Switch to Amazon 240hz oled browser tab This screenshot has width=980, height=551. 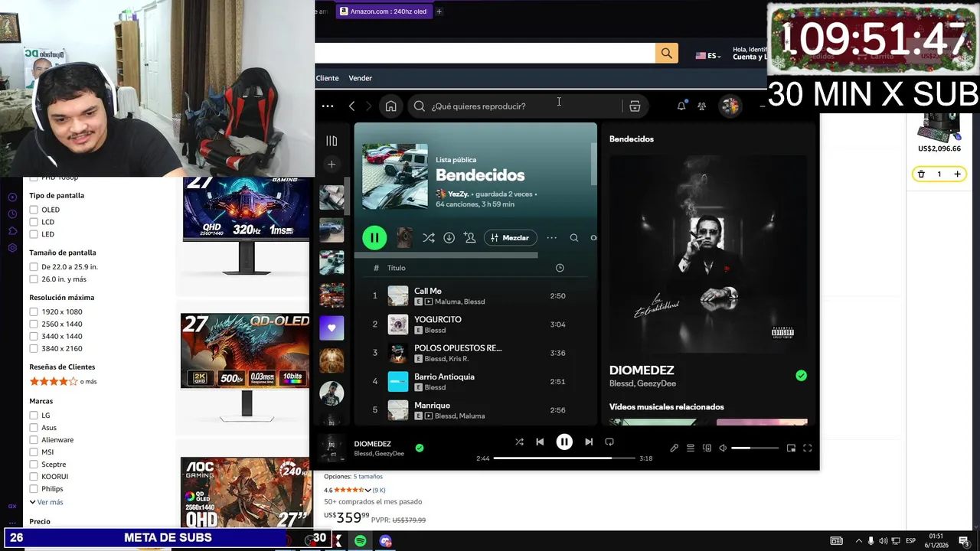pyautogui.click(x=384, y=11)
